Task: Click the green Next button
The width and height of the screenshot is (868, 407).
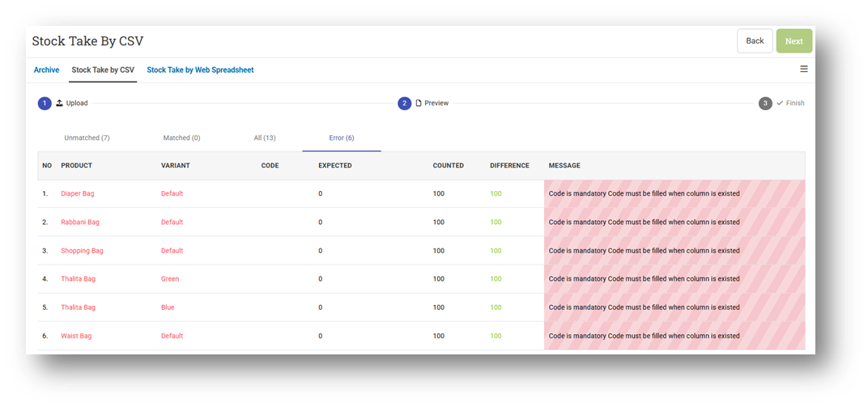Action: 794,41
